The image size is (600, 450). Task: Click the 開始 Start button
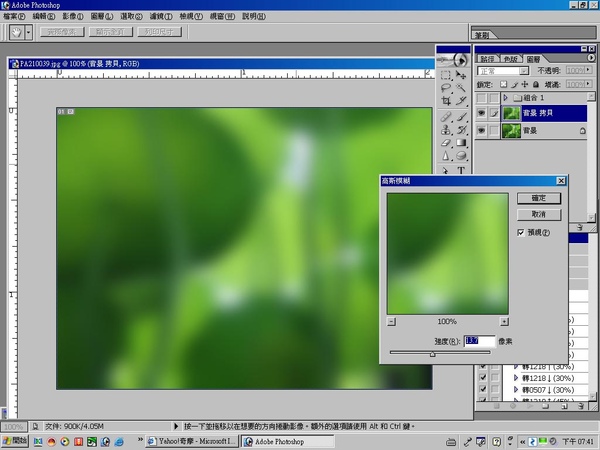[x=15, y=441]
